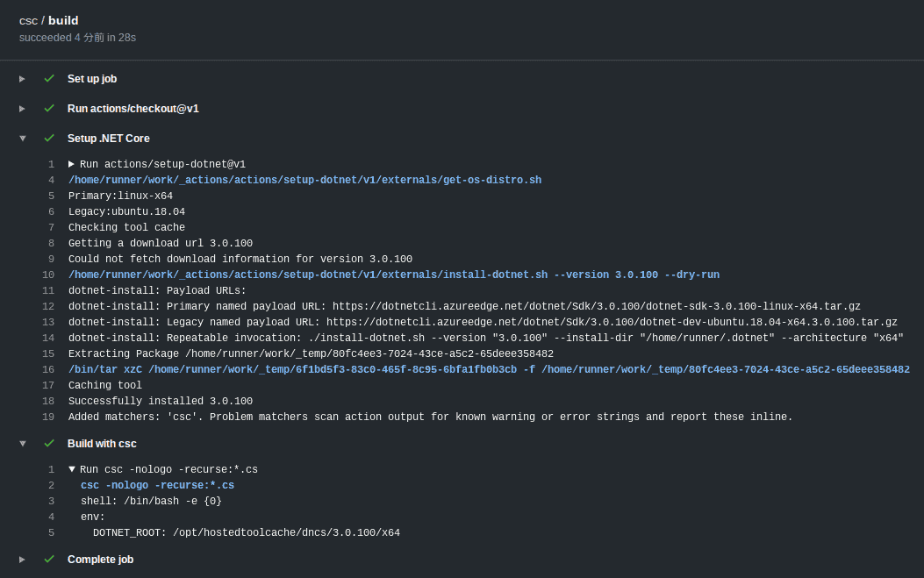
Task: Click the green check next to Run actions/checkout@v1
Action: 49,109
